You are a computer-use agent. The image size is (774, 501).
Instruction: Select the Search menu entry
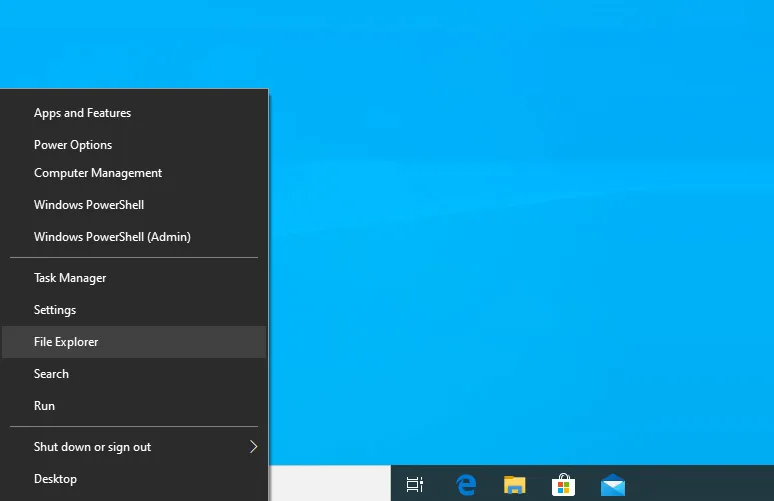coord(134,374)
